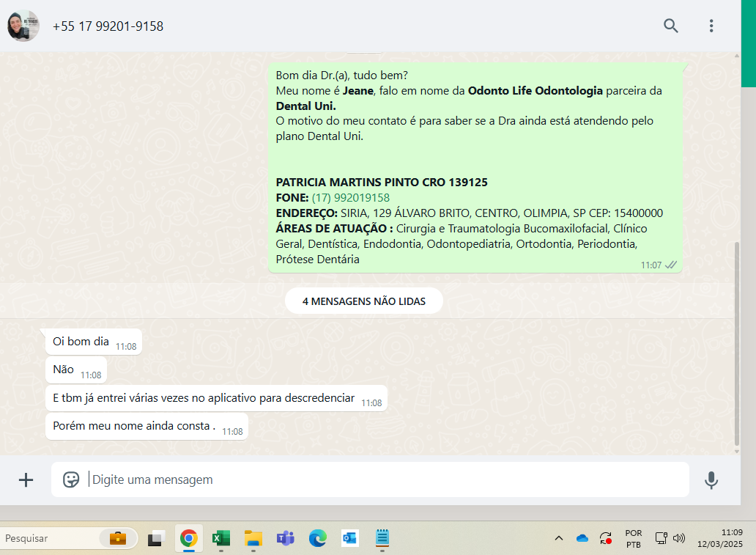The width and height of the screenshot is (756, 555).
Task: Select the 'Porém meu nome ainda consta' message
Action: (x=147, y=426)
